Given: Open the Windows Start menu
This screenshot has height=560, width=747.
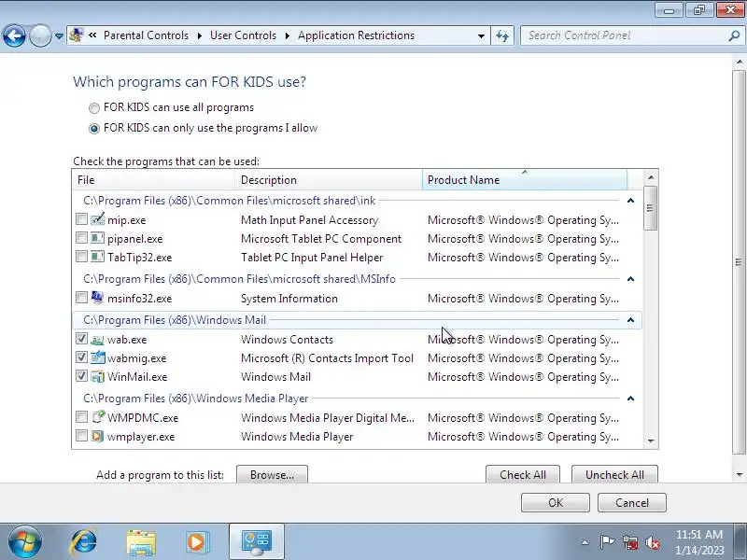Looking at the screenshot, I should click(24, 542).
